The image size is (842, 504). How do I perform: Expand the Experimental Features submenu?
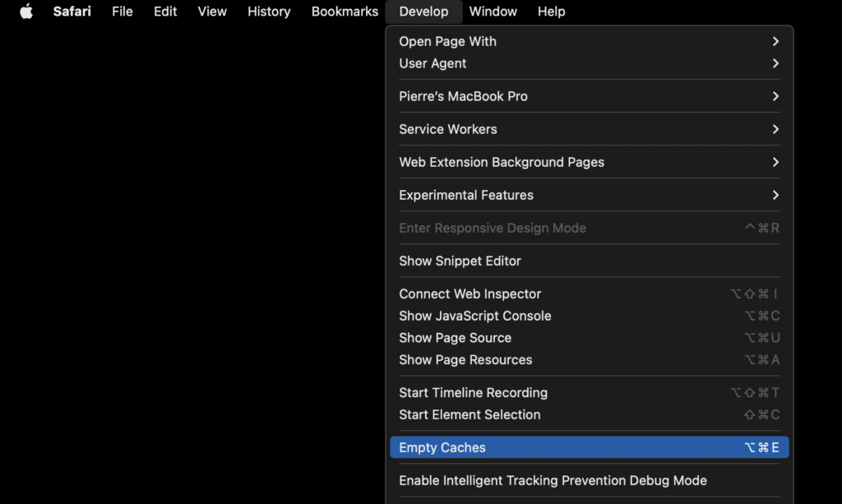point(589,195)
